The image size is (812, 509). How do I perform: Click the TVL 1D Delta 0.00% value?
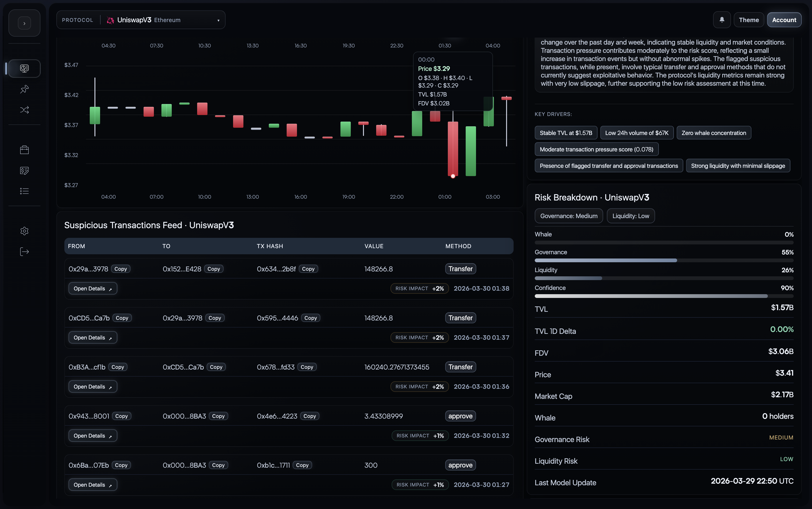coord(782,330)
